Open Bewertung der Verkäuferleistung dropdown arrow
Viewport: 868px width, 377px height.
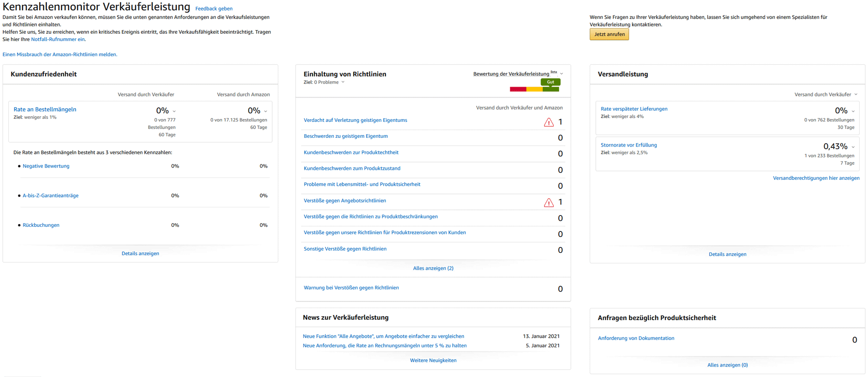click(x=561, y=74)
